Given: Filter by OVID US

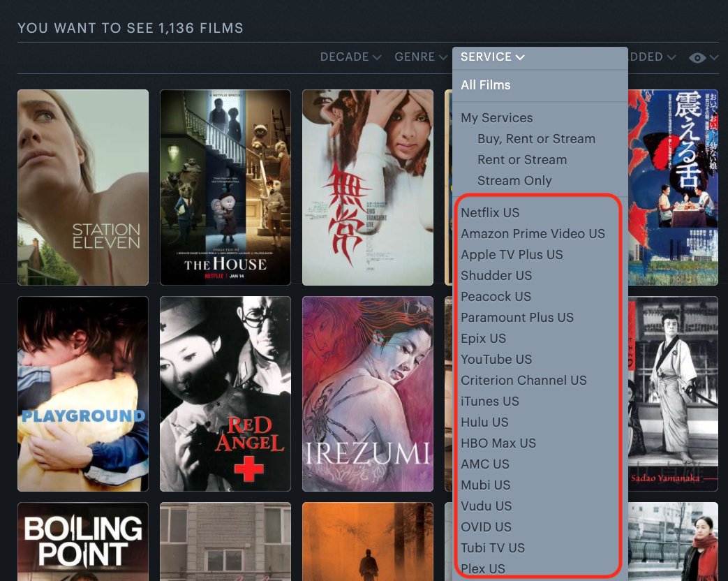Looking at the screenshot, I should click(x=486, y=527).
